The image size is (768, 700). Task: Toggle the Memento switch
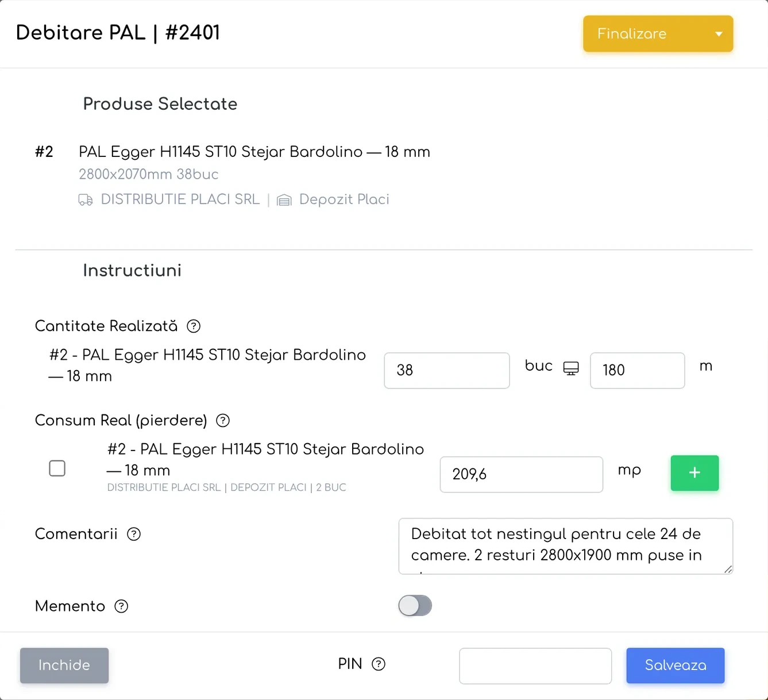415,606
